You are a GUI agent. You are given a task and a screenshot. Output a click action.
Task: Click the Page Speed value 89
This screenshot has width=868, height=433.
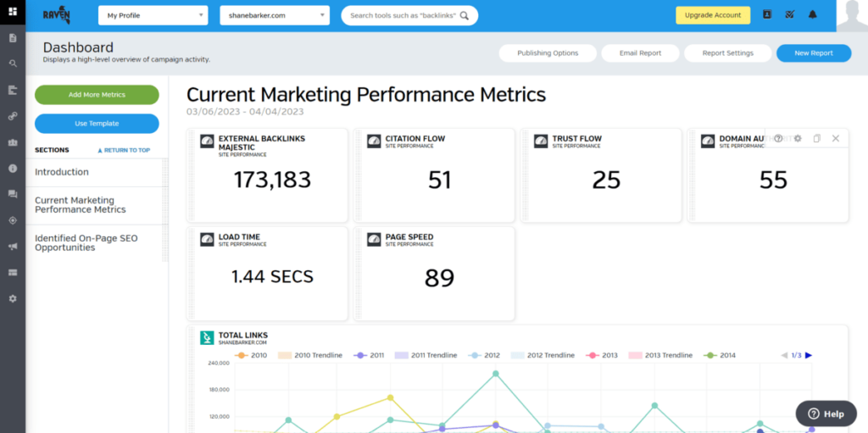(440, 278)
